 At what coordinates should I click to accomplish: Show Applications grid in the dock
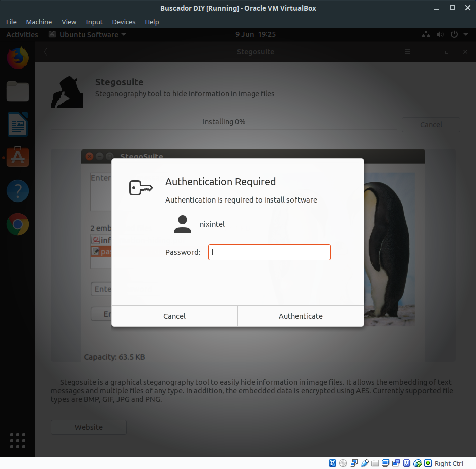[18, 441]
